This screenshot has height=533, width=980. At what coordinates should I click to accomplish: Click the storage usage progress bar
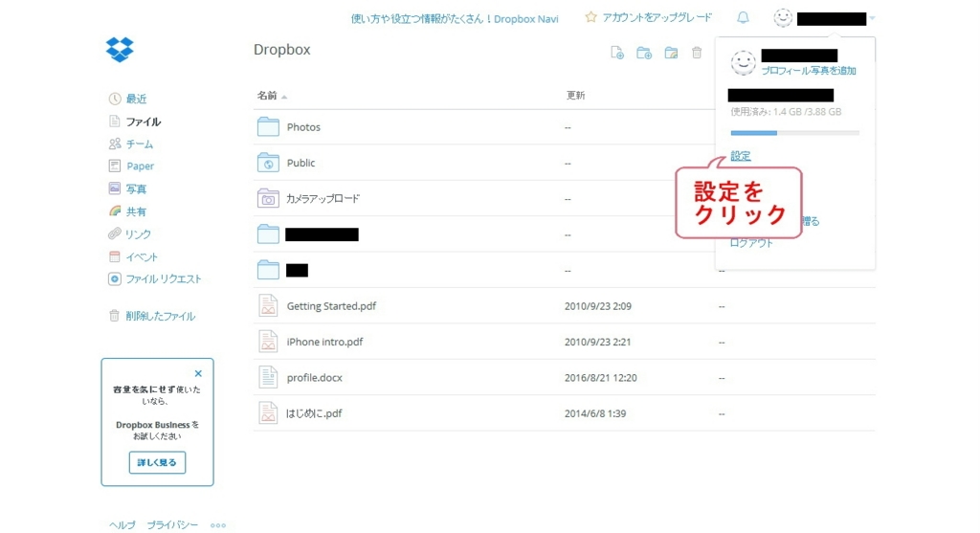click(x=795, y=132)
